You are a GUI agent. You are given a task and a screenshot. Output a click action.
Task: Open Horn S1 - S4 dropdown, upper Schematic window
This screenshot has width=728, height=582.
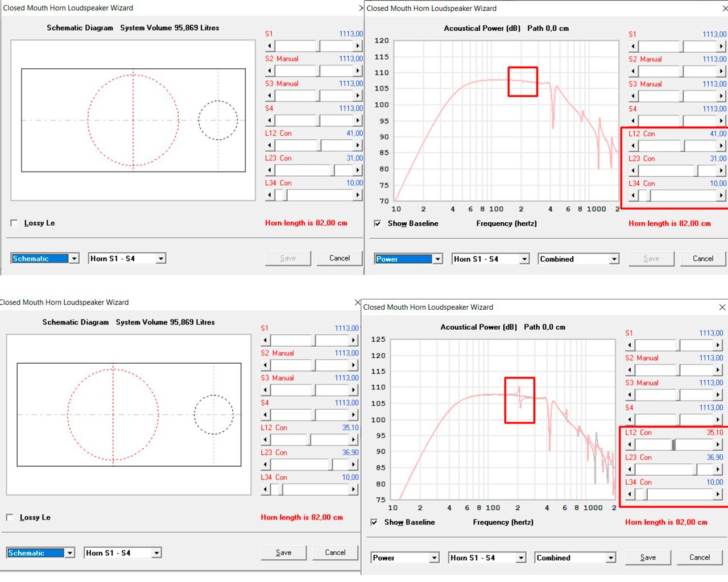click(x=161, y=259)
